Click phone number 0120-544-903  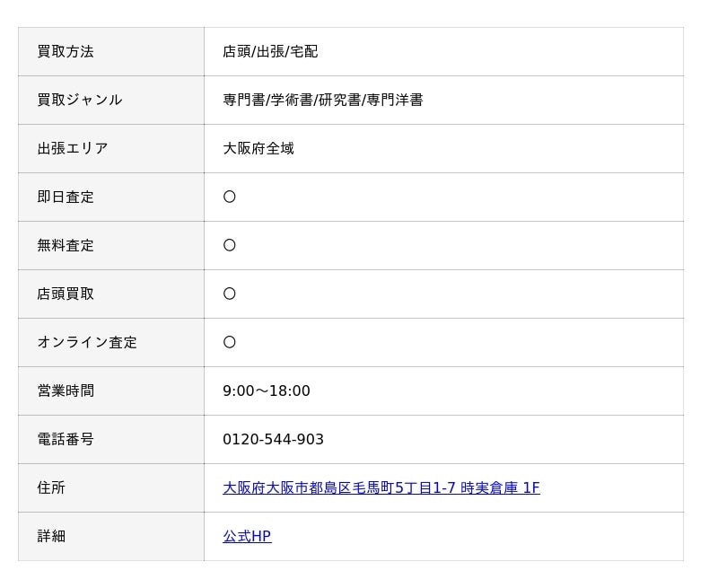tap(273, 439)
